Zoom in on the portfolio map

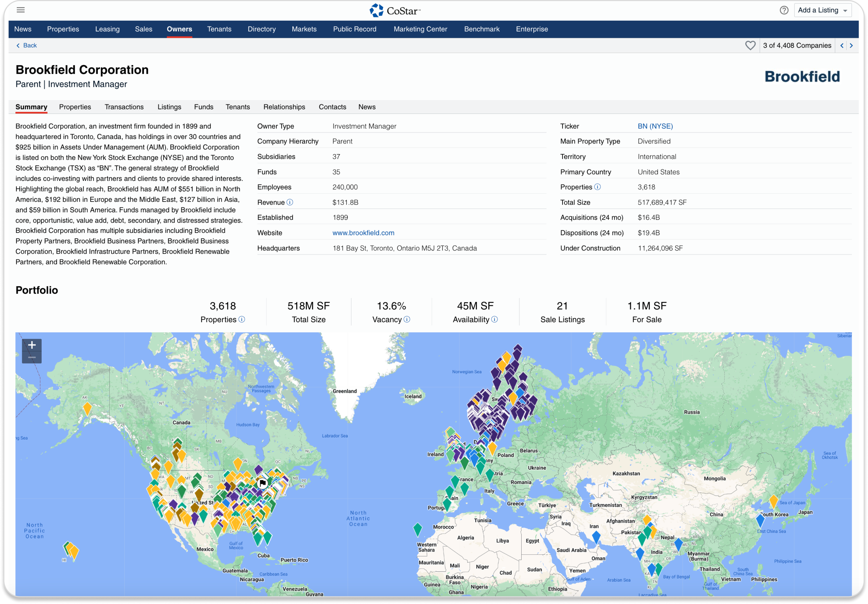[x=32, y=345]
